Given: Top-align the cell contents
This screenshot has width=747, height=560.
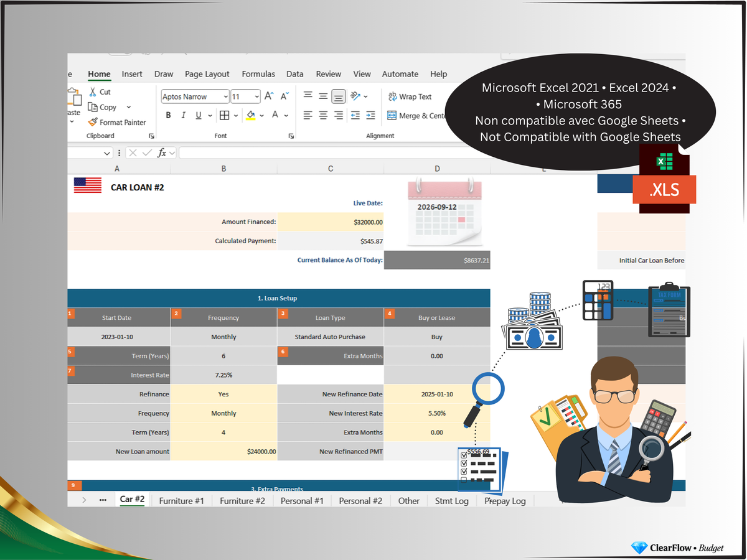Looking at the screenshot, I should (308, 96).
